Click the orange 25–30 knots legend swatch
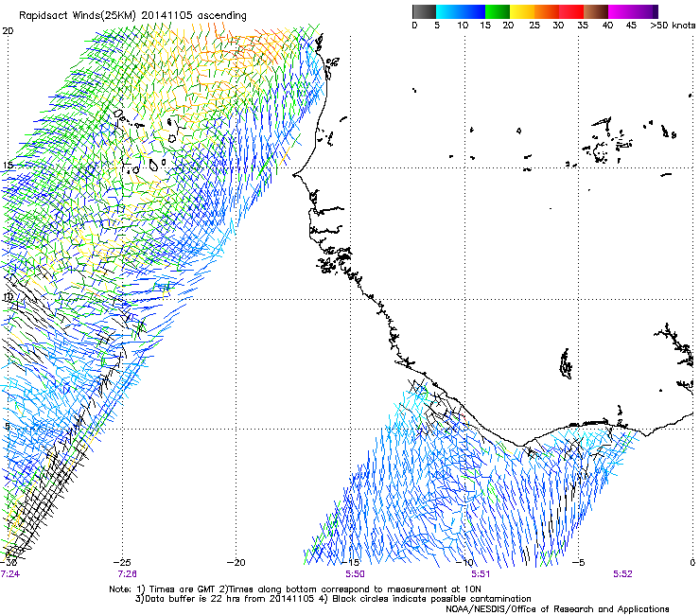 pos(547,11)
